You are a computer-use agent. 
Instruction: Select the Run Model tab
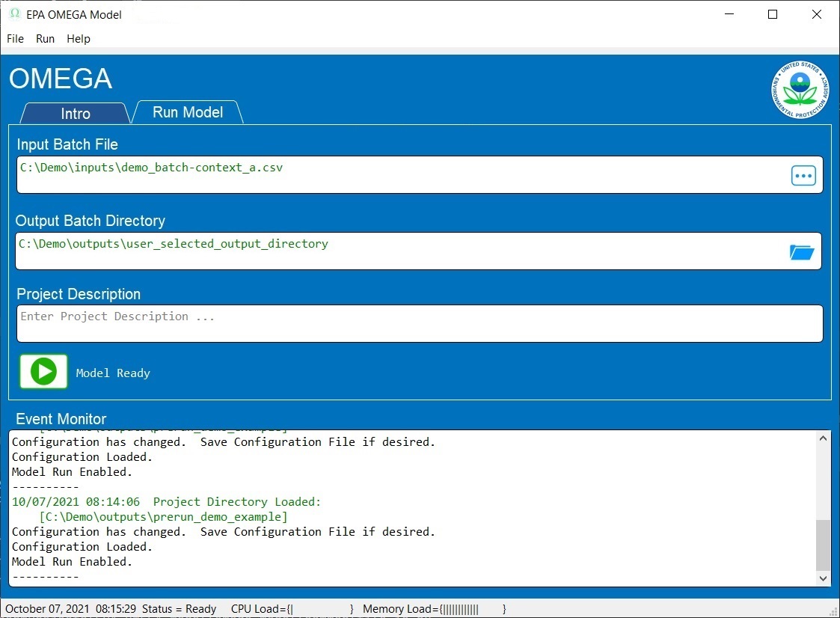pyautogui.click(x=188, y=112)
